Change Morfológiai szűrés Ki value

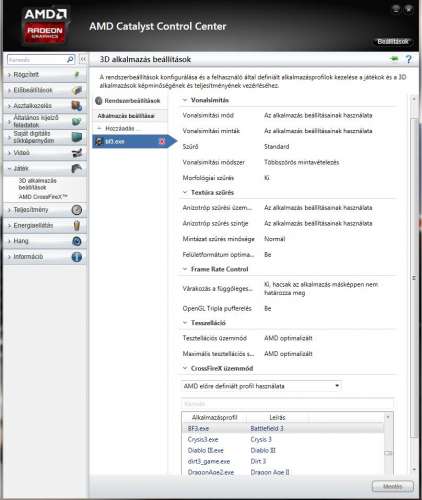point(267,178)
